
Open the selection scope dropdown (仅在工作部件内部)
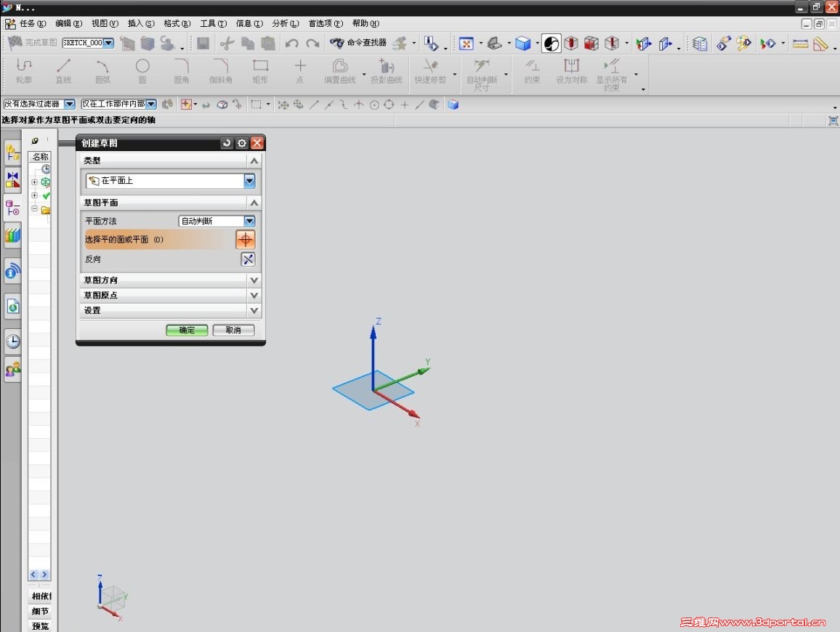point(151,104)
